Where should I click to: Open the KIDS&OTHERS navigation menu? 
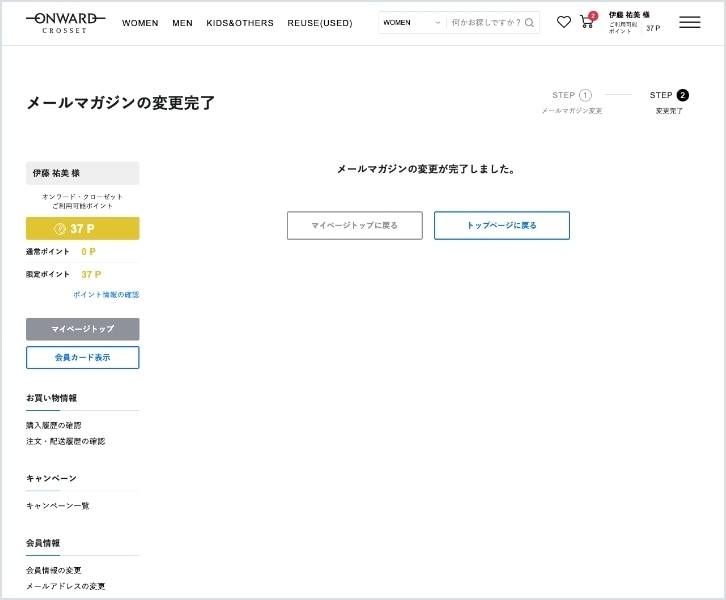[240, 23]
